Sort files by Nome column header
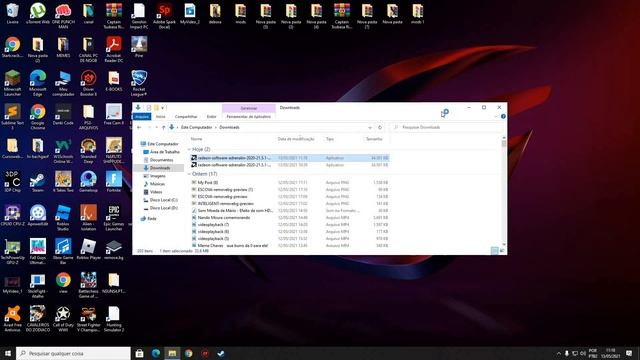 [196, 139]
